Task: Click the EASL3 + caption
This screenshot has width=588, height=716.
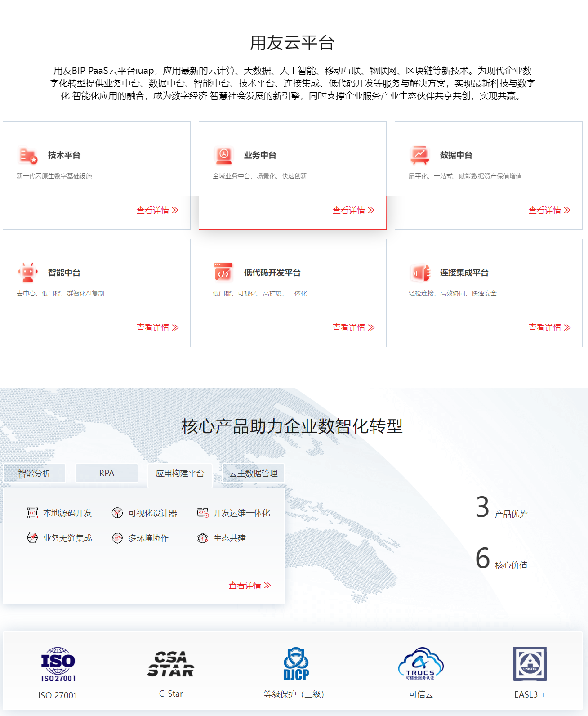Action: pyautogui.click(x=530, y=694)
